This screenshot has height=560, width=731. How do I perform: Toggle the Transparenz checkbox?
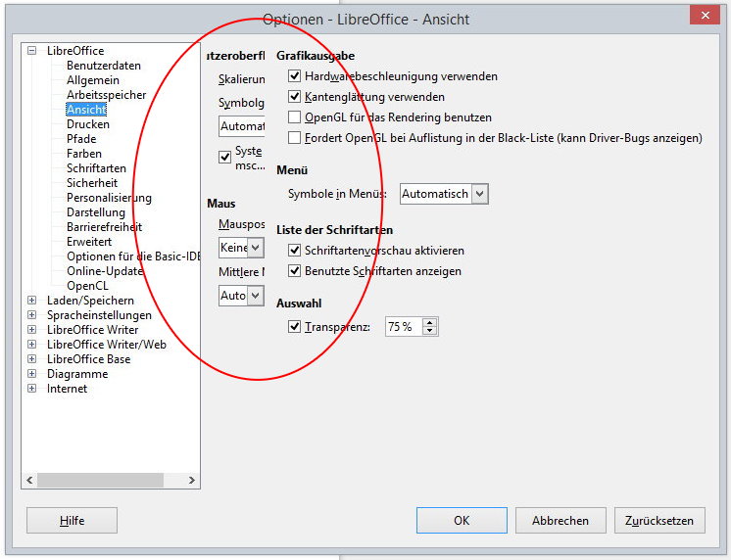pyautogui.click(x=294, y=327)
